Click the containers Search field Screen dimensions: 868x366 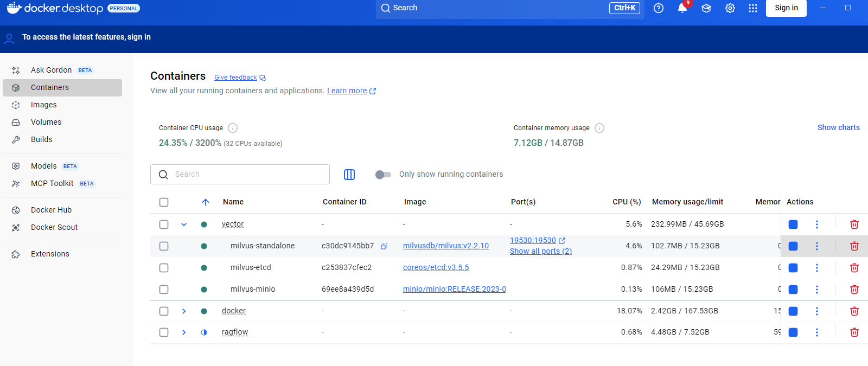(240, 175)
